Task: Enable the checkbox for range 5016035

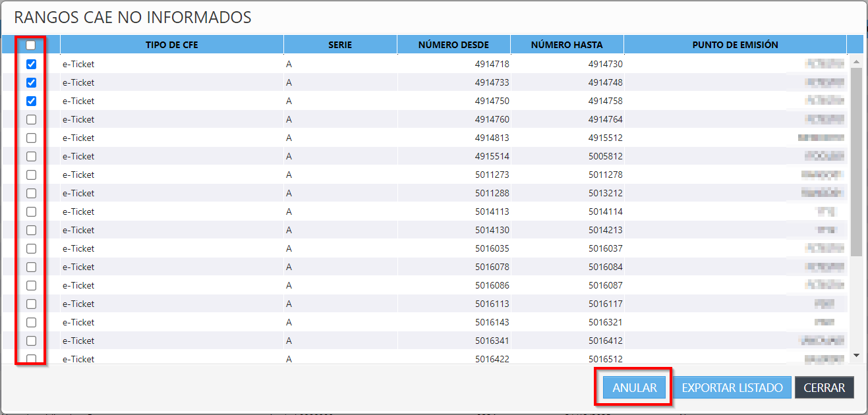Action: tap(31, 249)
